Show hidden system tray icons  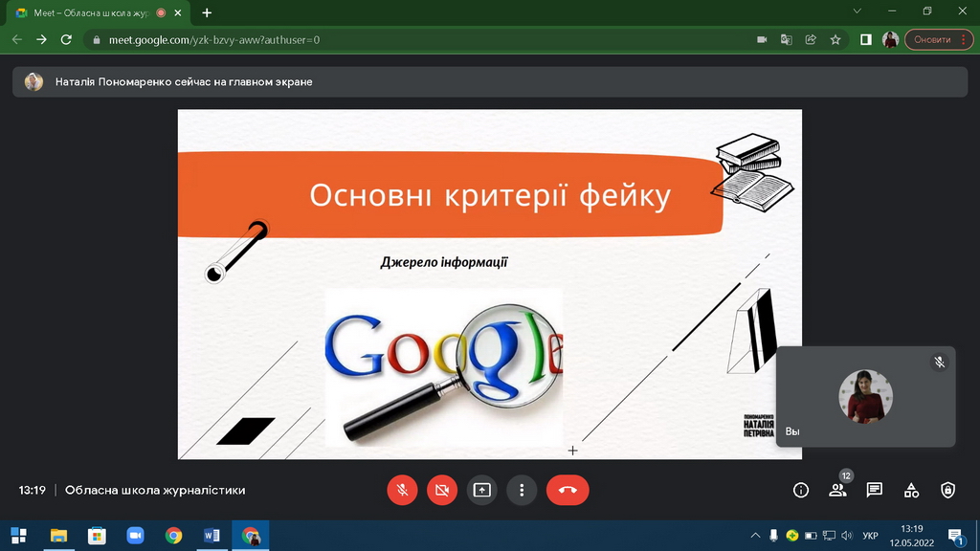point(755,536)
